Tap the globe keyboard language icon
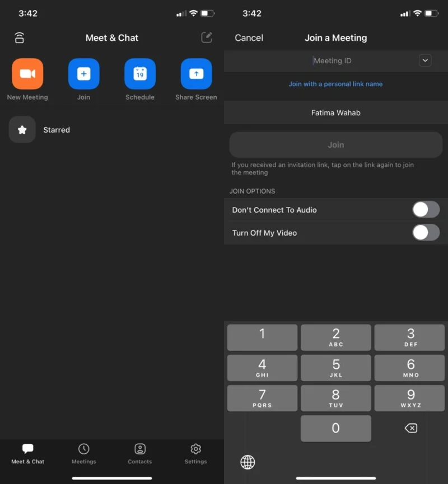This screenshot has width=448, height=484. tap(248, 462)
